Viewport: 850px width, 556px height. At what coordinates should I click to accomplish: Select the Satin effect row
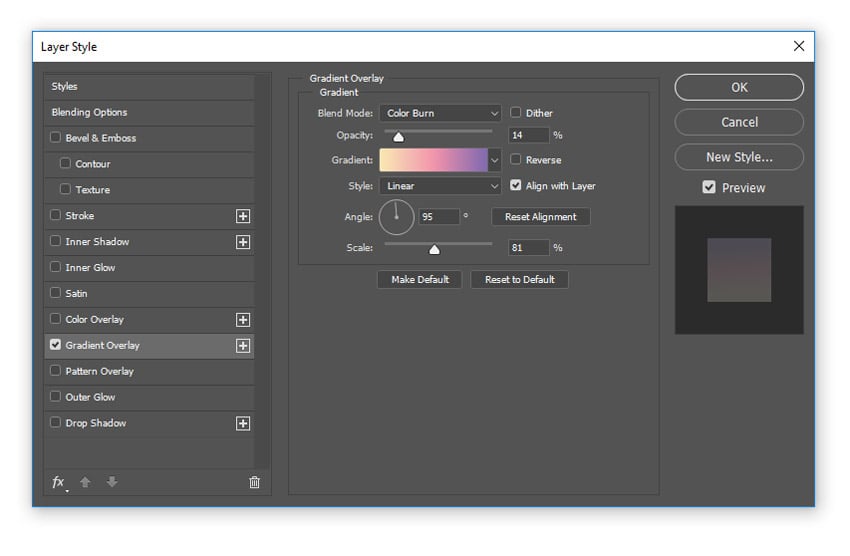click(149, 294)
